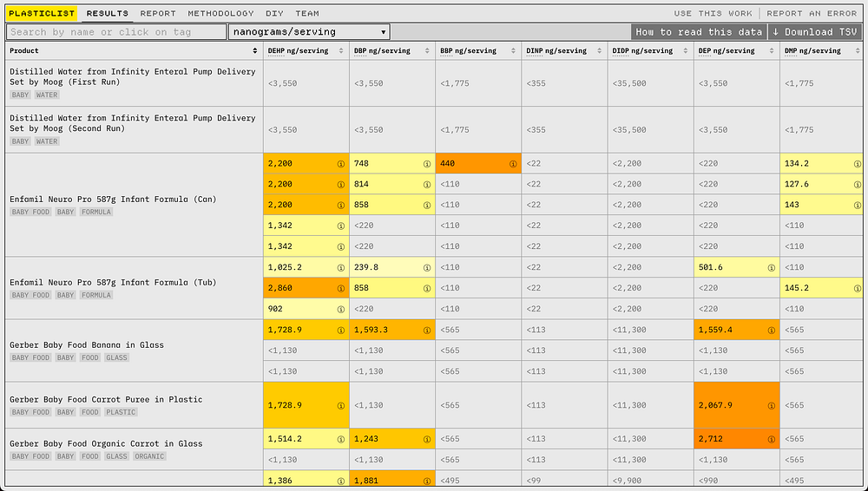Viewport: 868px width, 491px height.
Task: Click WATER tag on Moog First Run row
Action: (47, 95)
